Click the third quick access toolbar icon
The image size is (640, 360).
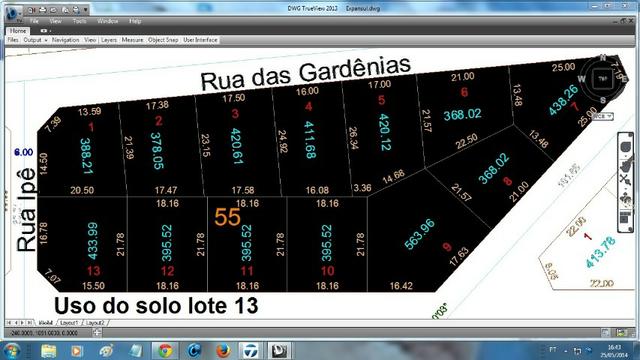click(x=53, y=9)
